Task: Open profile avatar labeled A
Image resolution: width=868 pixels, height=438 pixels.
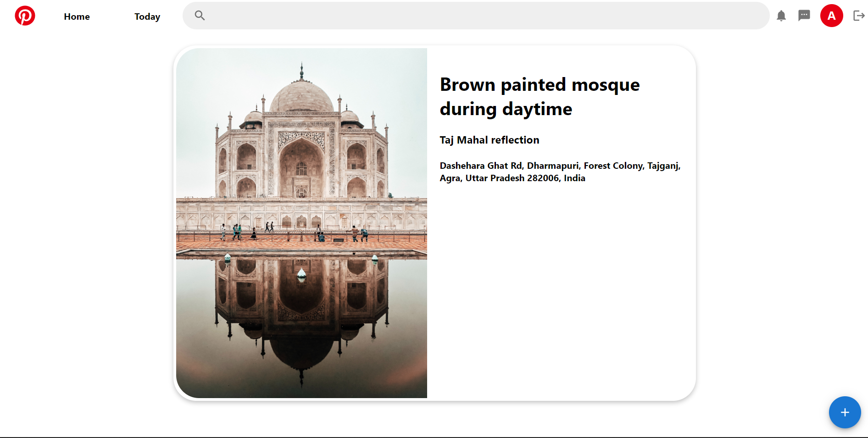Action: pos(831,16)
